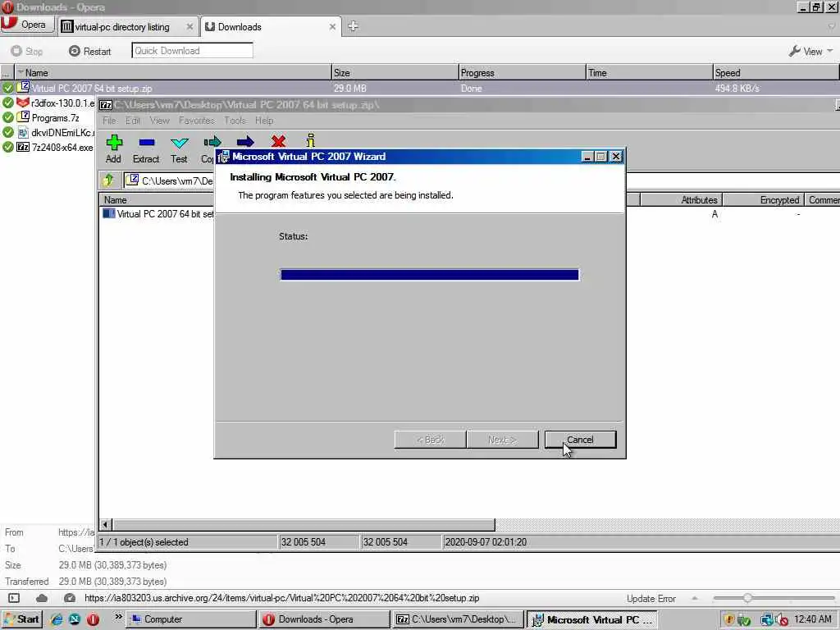Click the 7-Zip address path field
Viewport: 840px width, 630px height.
click(x=169, y=180)
